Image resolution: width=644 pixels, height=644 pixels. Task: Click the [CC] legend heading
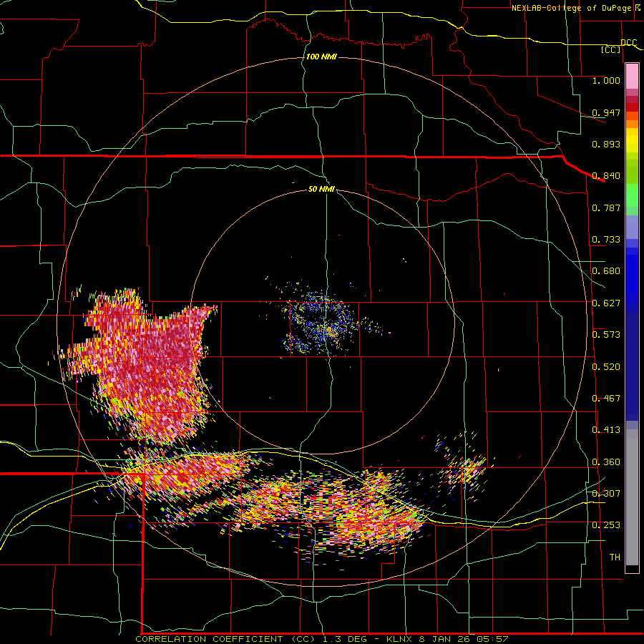pyautogui.click(x=611, y=49)
